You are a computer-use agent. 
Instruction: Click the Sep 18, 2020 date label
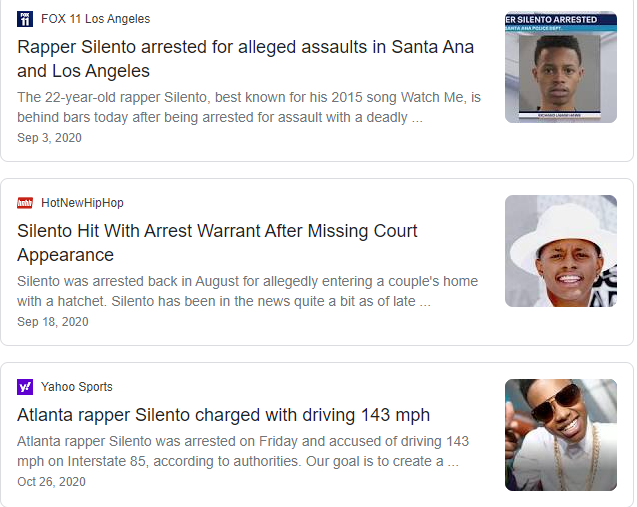tap(52, 322)
